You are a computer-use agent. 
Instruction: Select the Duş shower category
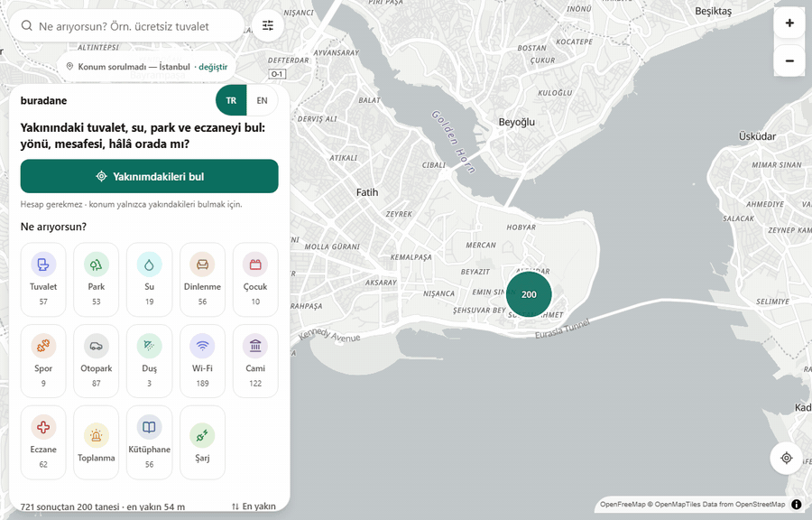pyautogui.click(x=149, y=361)
